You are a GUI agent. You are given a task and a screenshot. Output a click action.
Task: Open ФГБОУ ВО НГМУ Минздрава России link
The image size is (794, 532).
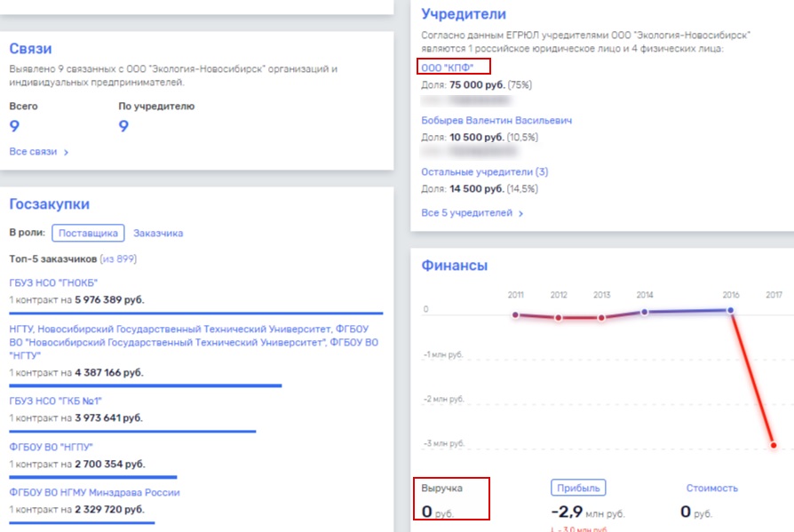94,493
